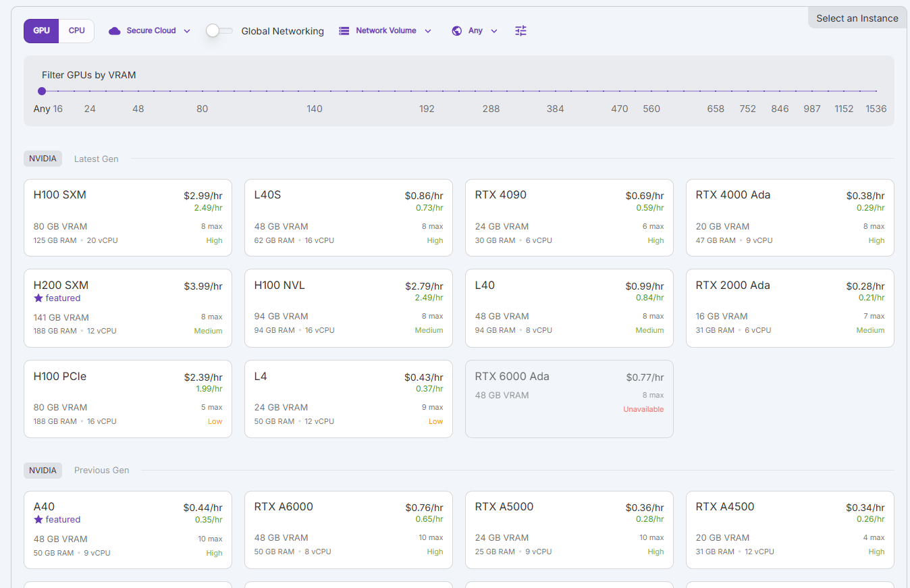
Task: Set VRAM filter slider to 80
Action: [202, 91]
